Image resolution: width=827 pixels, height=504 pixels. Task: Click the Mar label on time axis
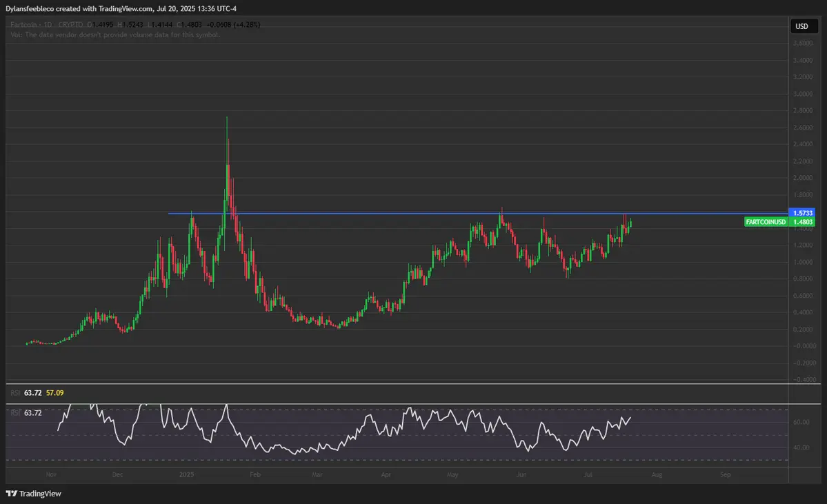click(x=317, y=474)
